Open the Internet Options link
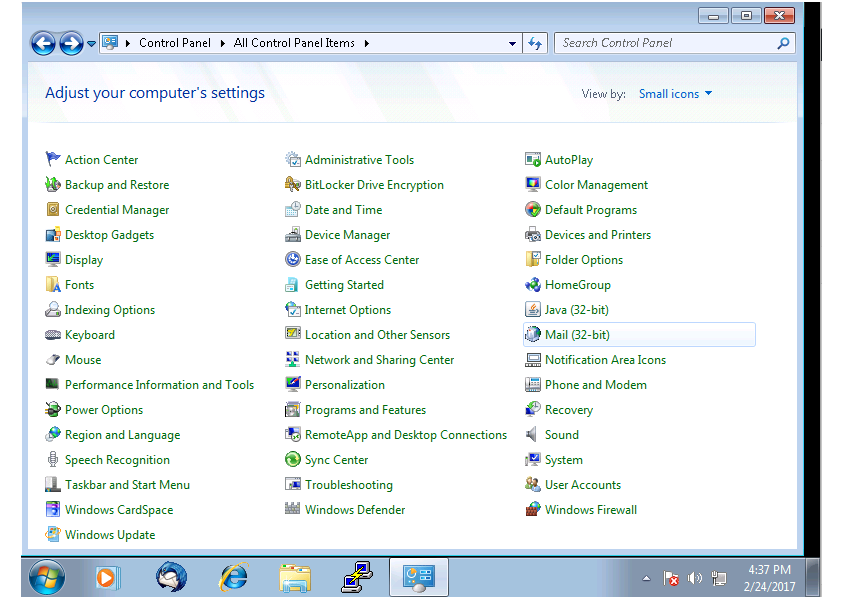This screenshot has width=850, height=600. point(347,310)
